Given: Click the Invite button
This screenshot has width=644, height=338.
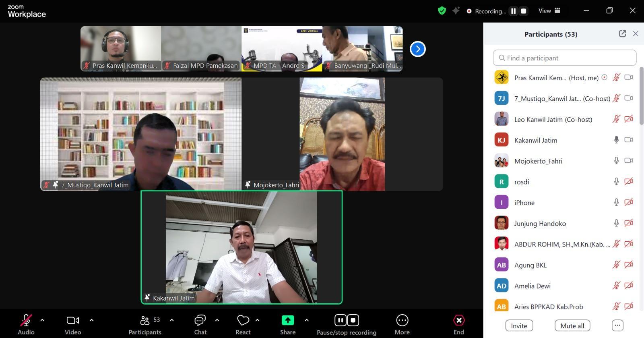Looking at the screenshot, I should coord(519,326).
